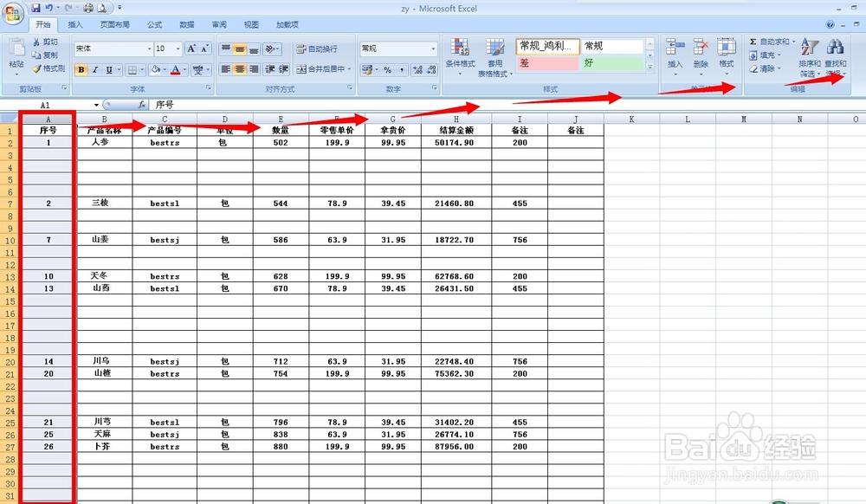866x504 pixels.
Task: Expand the merge and center (合并后居中) arrow
Action: tap(350, 69)
